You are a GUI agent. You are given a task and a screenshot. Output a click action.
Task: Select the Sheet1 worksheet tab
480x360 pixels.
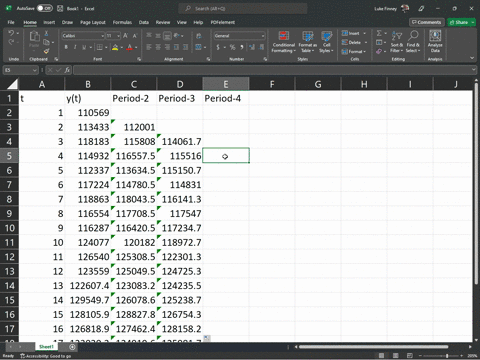[x=46, y=347]
